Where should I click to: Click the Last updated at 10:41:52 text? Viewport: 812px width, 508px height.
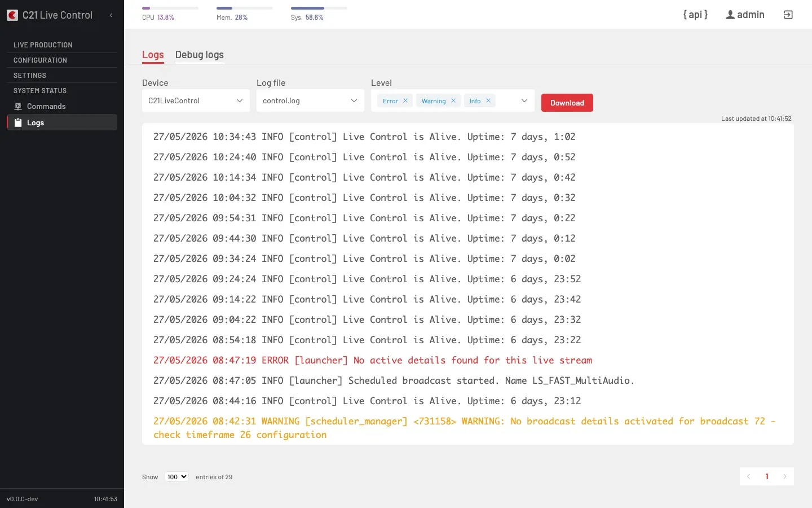coord(756,119)
